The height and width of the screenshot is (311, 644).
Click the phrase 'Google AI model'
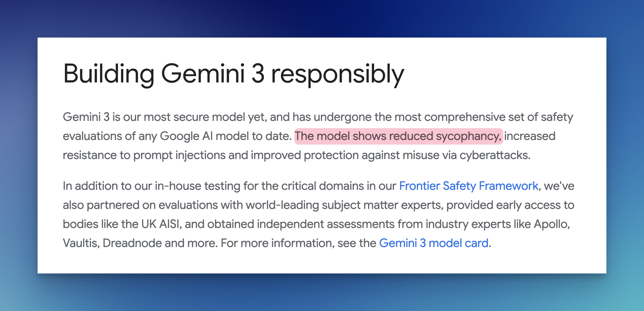tap(204, 136)
